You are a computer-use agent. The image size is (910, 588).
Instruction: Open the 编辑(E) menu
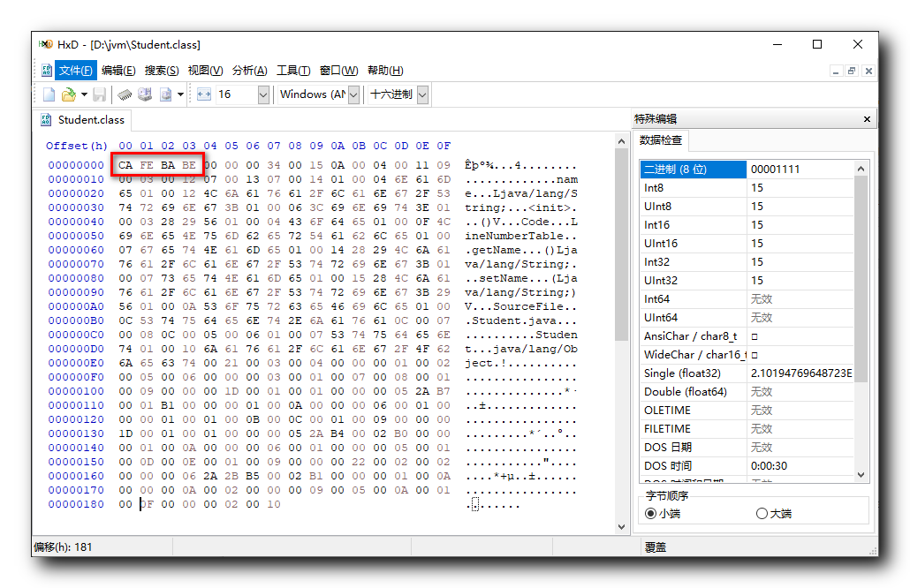[118, 71]
